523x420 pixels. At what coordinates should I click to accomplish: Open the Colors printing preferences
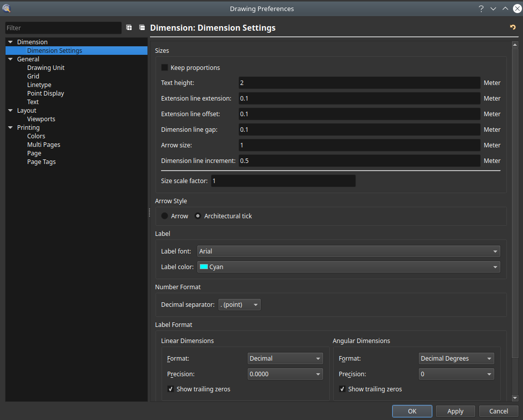(36, 136)
